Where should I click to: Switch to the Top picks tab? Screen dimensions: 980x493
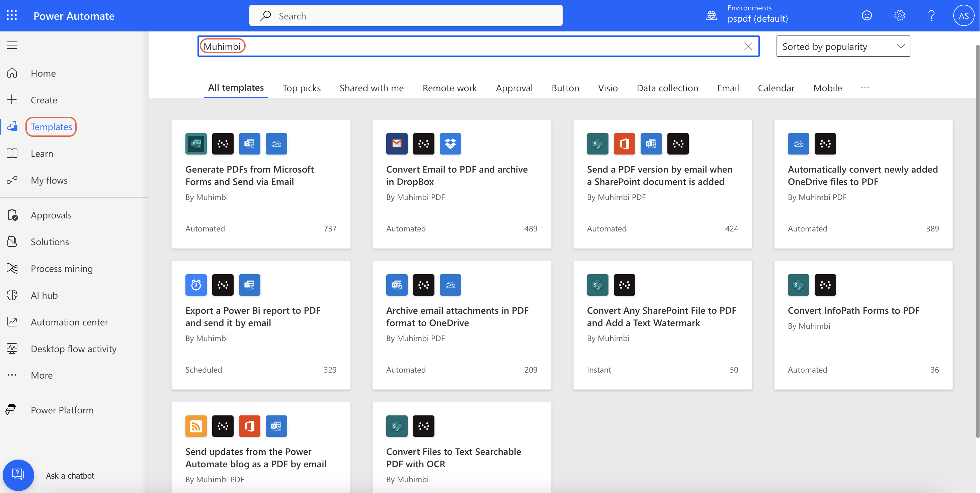pos(301,88)
